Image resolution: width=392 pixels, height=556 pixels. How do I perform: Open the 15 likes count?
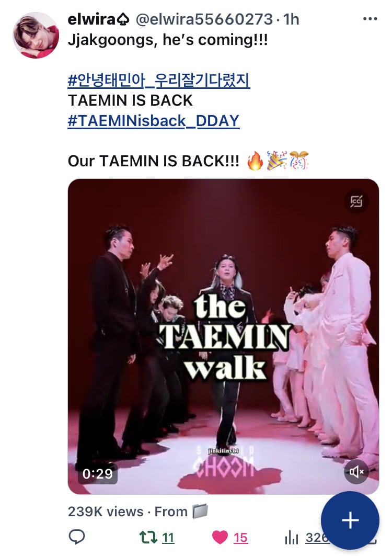click(240, 538)
